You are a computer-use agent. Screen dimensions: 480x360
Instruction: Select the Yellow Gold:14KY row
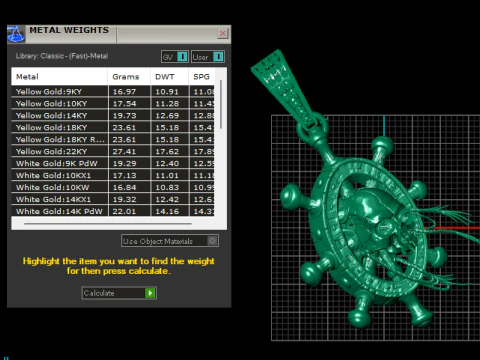(113, 116)
